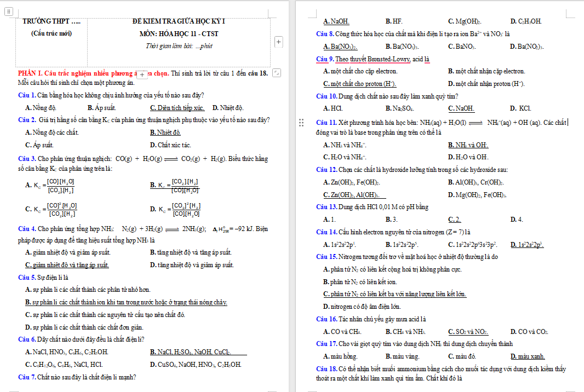Image resolution: width=584 pixels, height=392 pixels.
Task: Click the red 'PHẦN I.' heading text
Action: pos(30,73)
